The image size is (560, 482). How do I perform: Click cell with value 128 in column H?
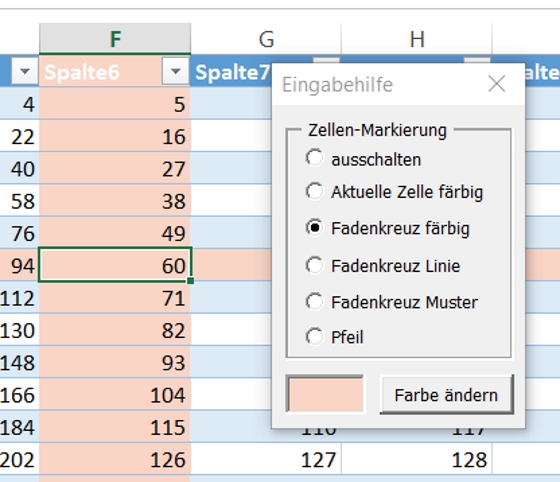[x=417, y=459]
